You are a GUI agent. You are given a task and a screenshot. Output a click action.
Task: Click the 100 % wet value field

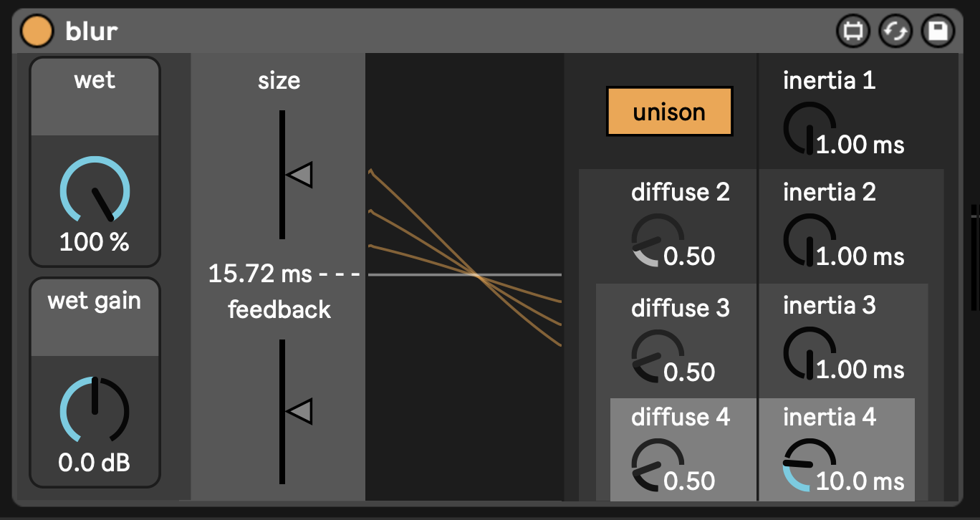(x=95, y=242)
